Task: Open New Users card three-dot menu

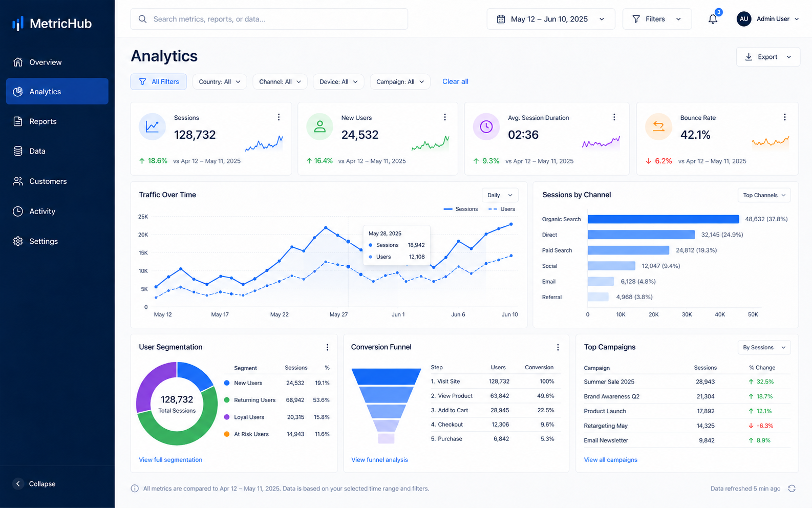Action: point(445,117)
